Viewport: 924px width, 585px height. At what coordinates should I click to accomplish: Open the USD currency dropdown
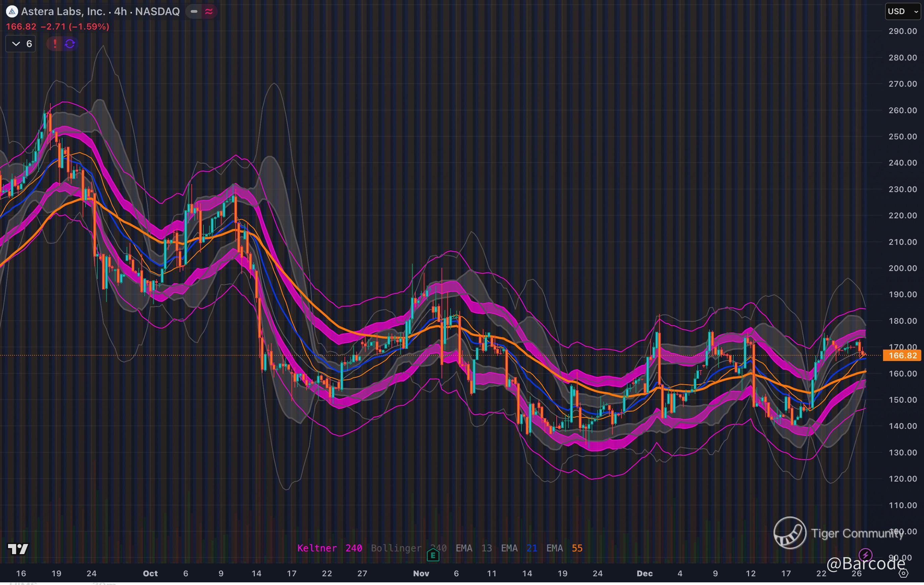coord(903,11)
